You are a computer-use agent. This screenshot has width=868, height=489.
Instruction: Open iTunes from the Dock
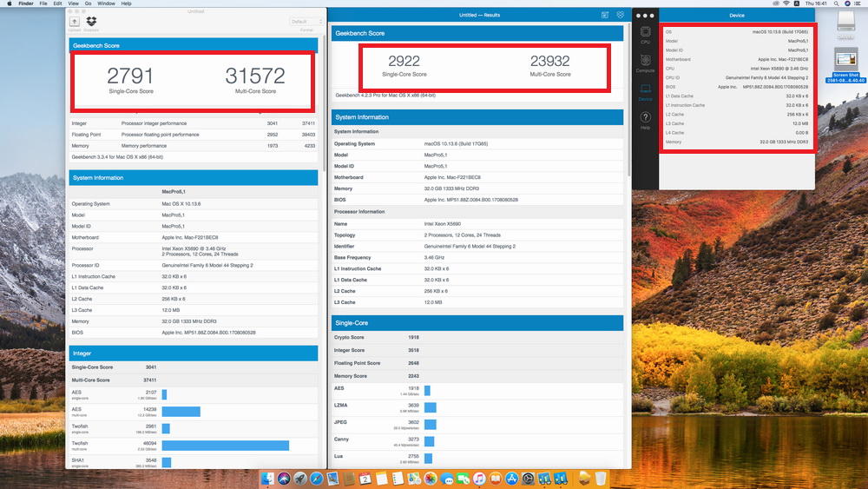click(479, 479)
